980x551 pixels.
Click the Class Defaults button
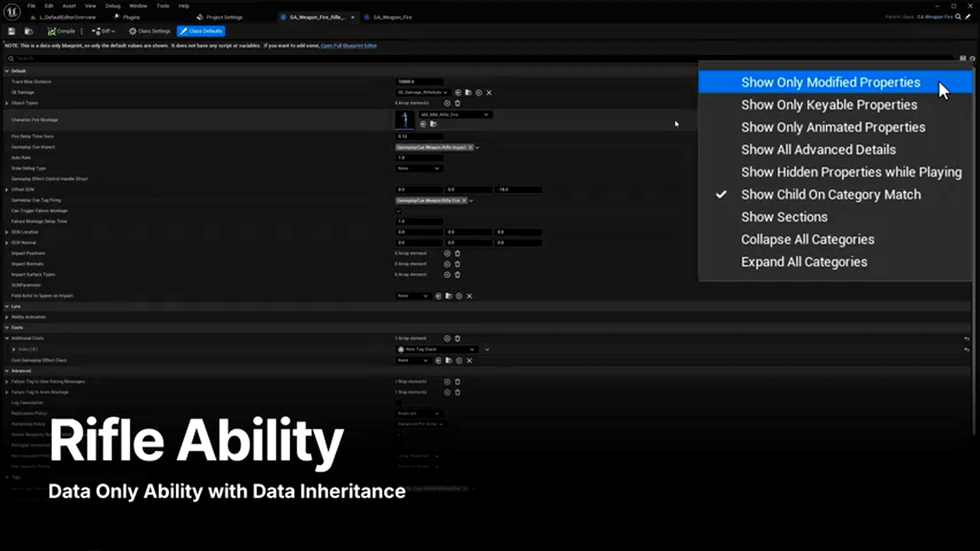tap(201, 31)
